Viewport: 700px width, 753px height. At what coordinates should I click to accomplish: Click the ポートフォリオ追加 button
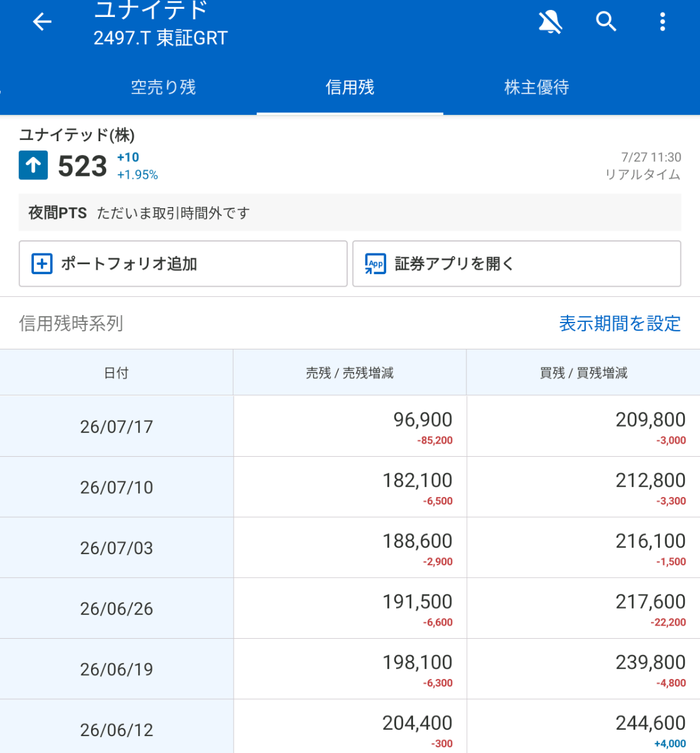(x=183, y=264)
